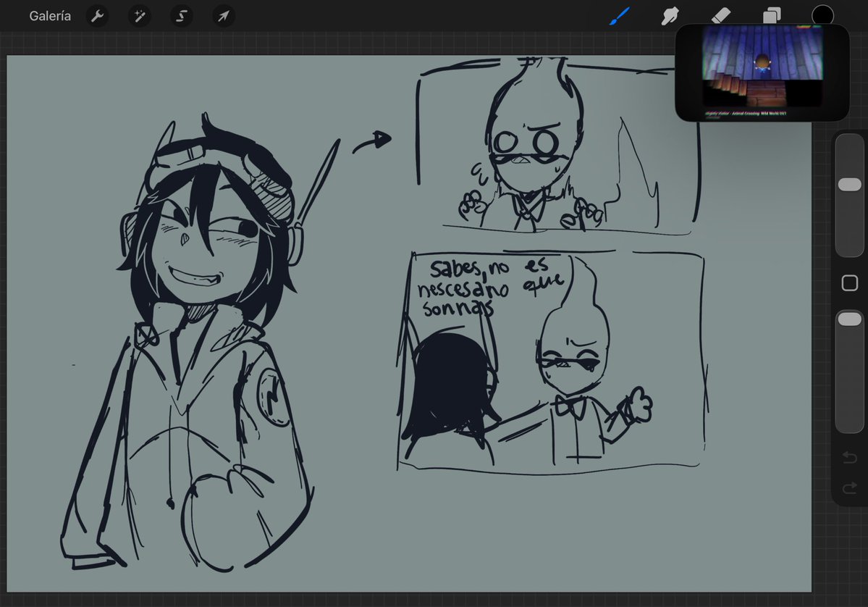Open the Actions wrench menu
Image resolution: width=868 pixels, height=607 pixels.
point(98,16)
